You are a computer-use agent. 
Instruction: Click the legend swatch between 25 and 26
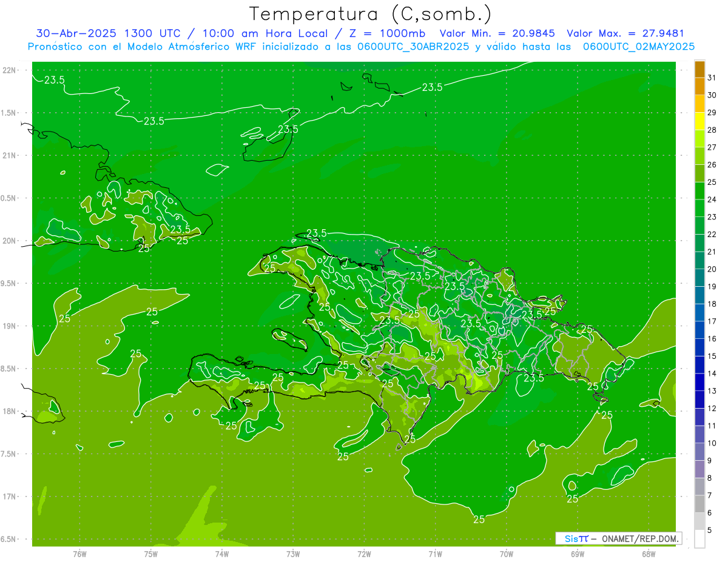click(699, 173)
